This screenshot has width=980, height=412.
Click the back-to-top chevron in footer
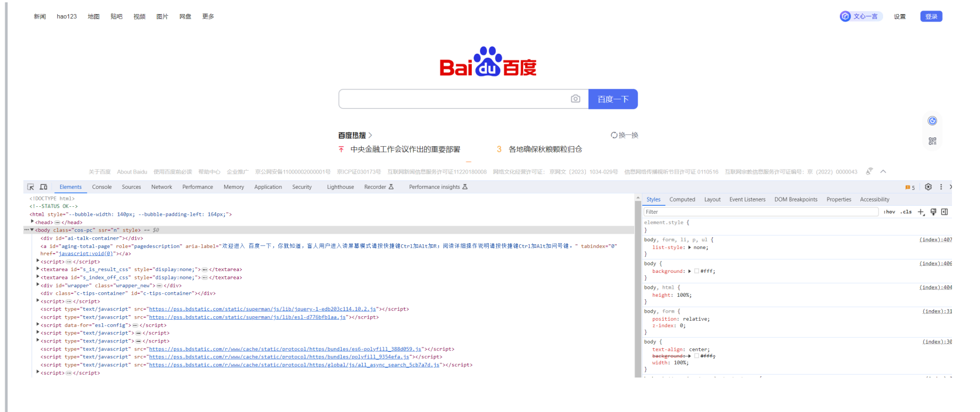(883, 171)
